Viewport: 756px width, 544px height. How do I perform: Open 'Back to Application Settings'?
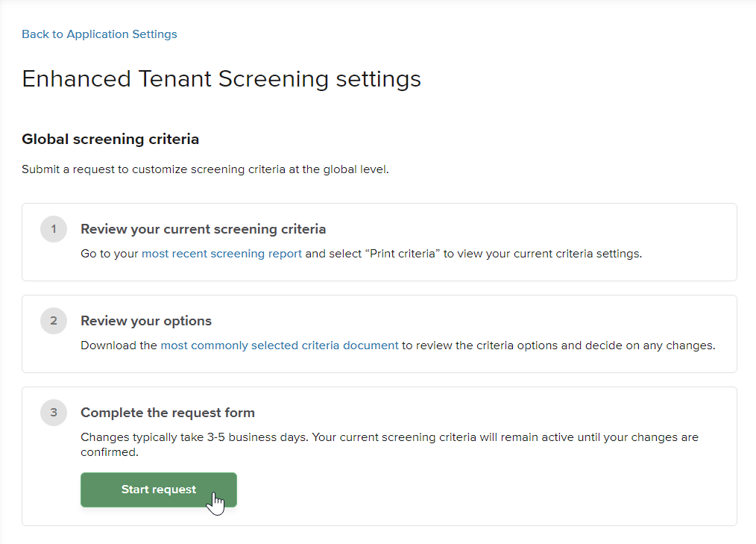(99, 34)
